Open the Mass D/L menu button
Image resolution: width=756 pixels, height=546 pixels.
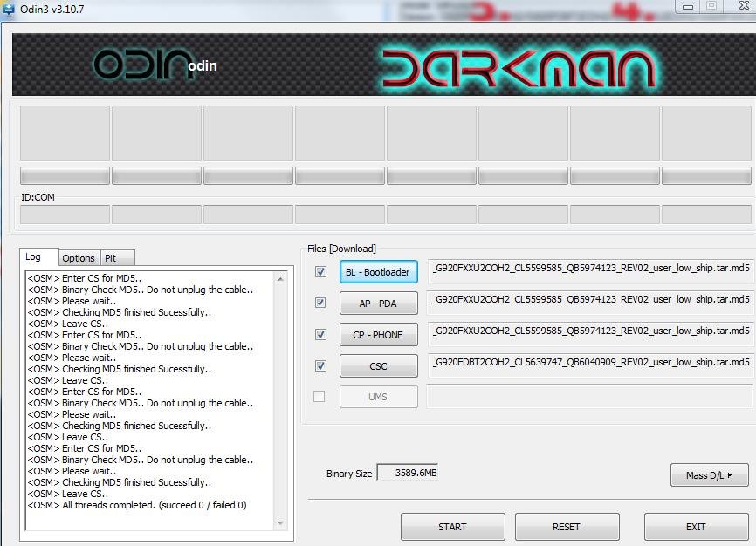(709, 475)
